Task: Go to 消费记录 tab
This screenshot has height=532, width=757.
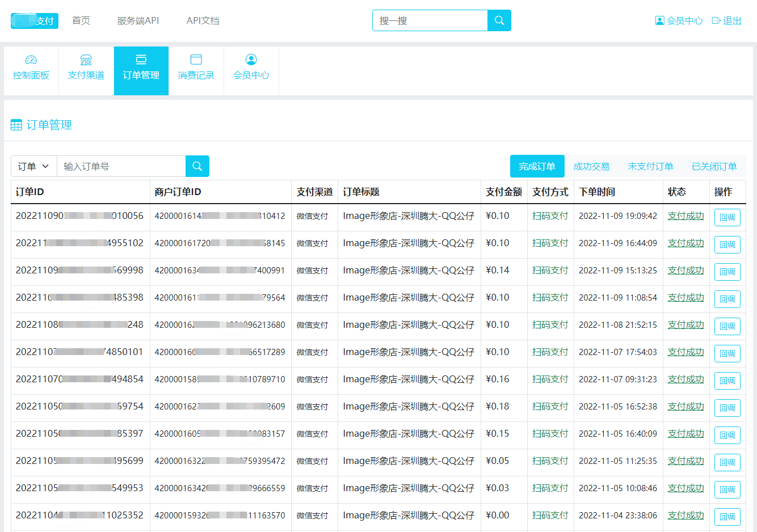Action: [196, 71]
